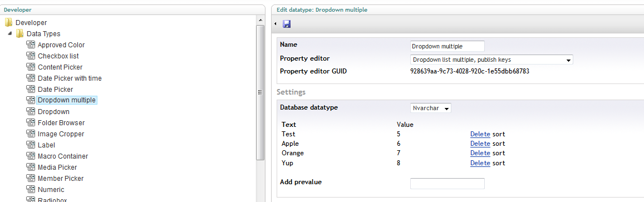
Task: Click the Macro Container datatype icon
Action: pyautogui.click(x=31, y=156)
